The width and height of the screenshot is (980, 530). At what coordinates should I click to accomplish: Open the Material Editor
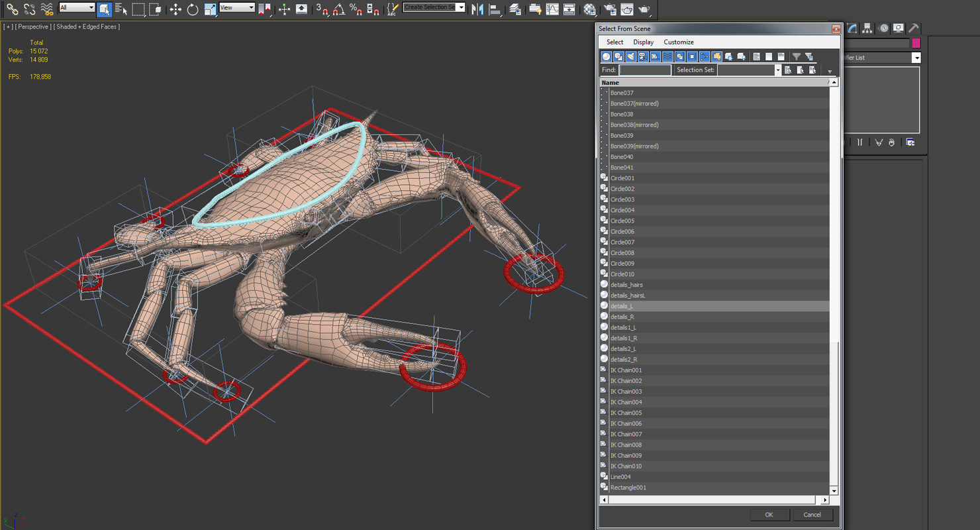pos(589,9)
